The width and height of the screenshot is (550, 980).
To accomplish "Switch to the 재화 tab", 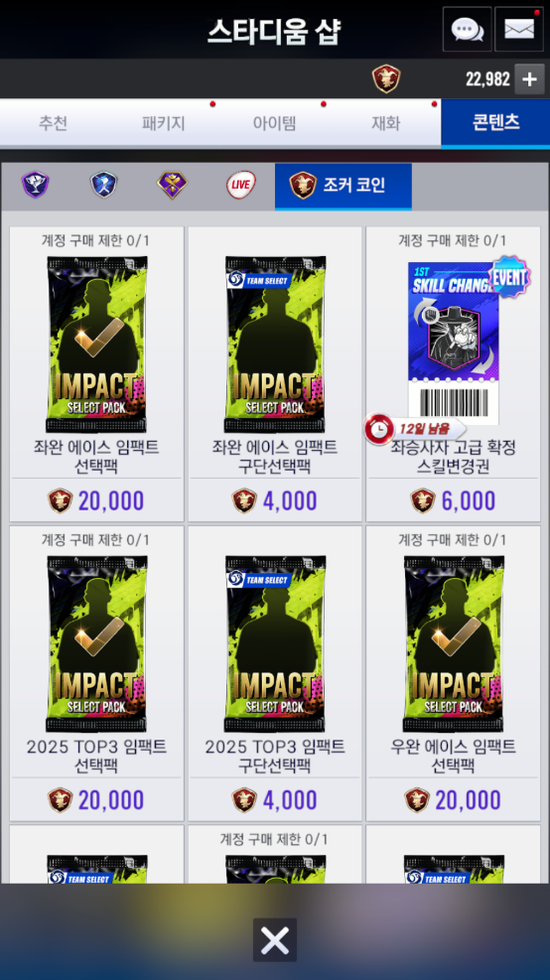I will click(385, 123).
